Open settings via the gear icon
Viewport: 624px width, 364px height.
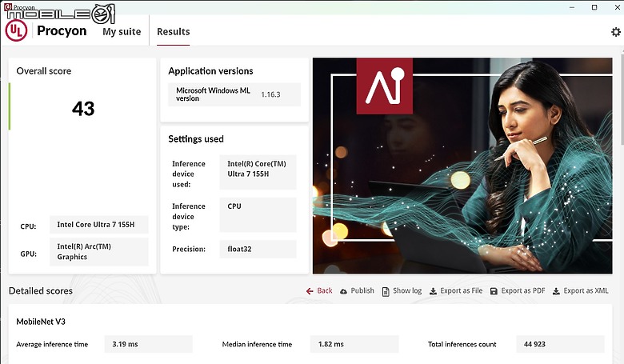coord(616,32)
